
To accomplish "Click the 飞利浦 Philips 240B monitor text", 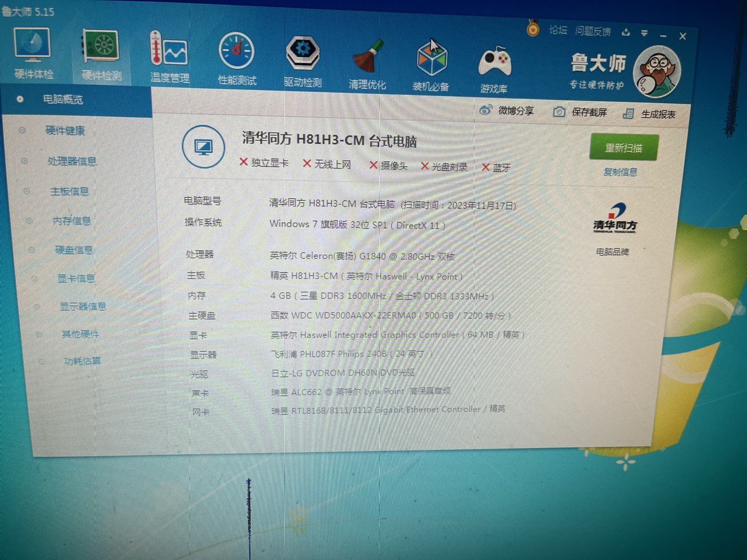I will [x=352, y=354].
